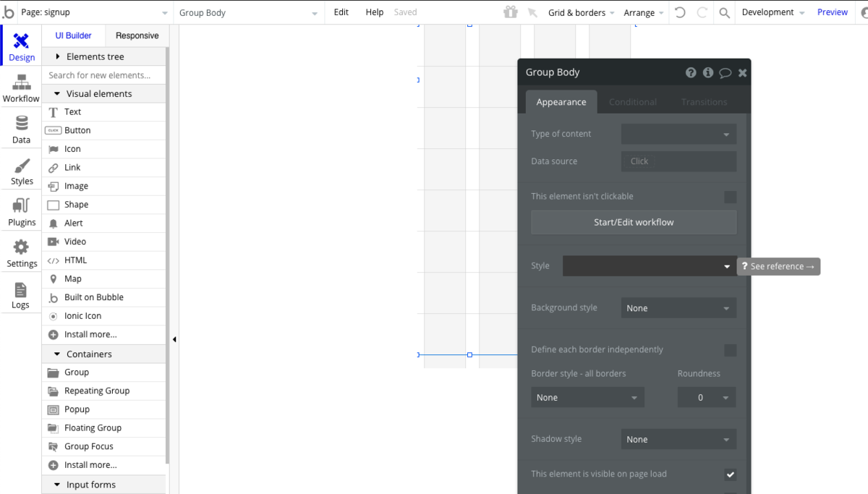This screenshot has width=868, height=494.
Task: Open the search magnifier tool
Action: (x=724, y=12)
